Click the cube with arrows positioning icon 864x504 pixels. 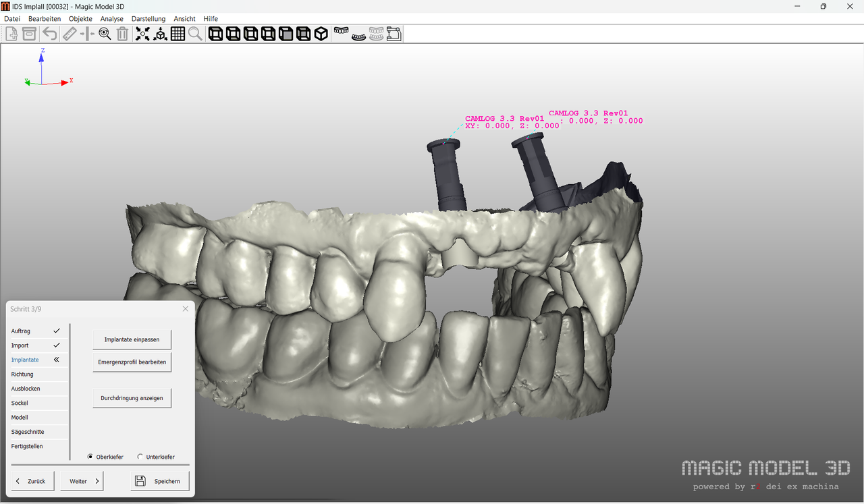160,34
